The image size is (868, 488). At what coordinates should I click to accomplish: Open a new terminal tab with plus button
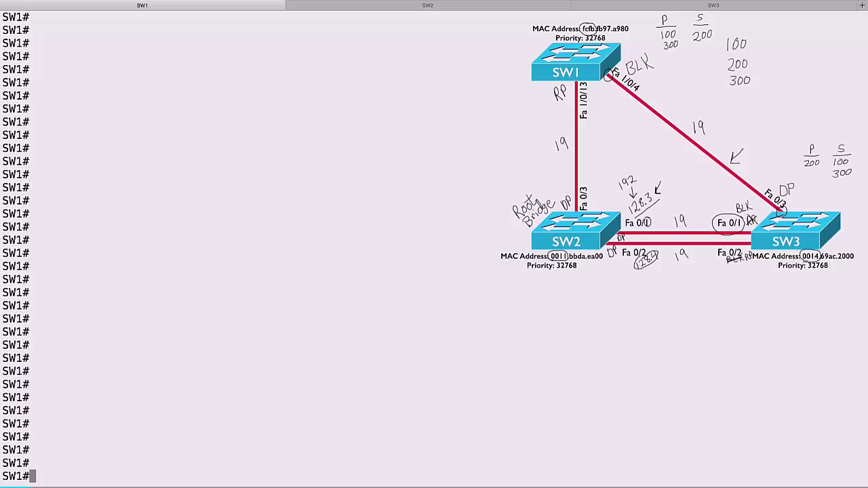coord(862,5)
